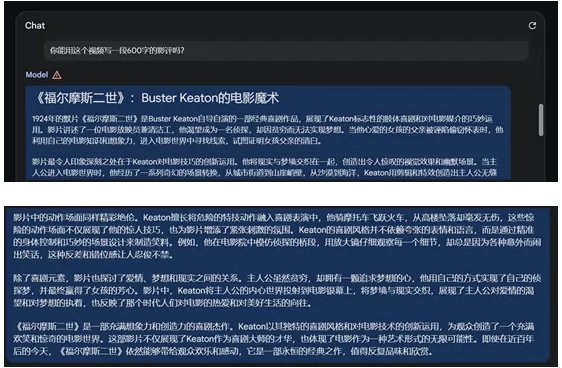This screenshot has height=368, width=562.
Task: Click the warning triangle beside Model
Action: pos(57,75)
